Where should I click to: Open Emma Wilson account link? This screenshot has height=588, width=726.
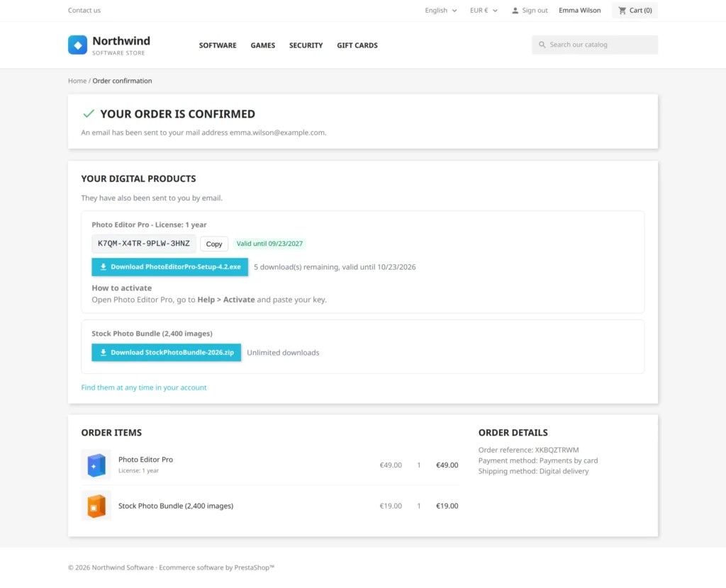(579, 10)
